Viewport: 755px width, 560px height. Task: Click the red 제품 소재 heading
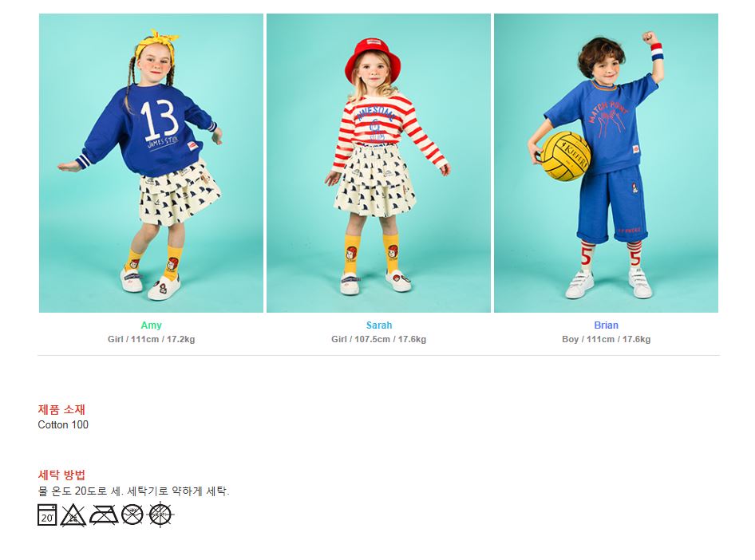(x=61, y=409)
